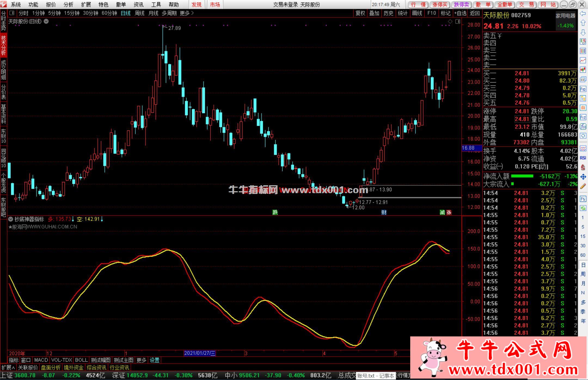This screenshot has width=588, height=380.
Task: Select the MACD indicator tab
Action: [x=41, y=360]
